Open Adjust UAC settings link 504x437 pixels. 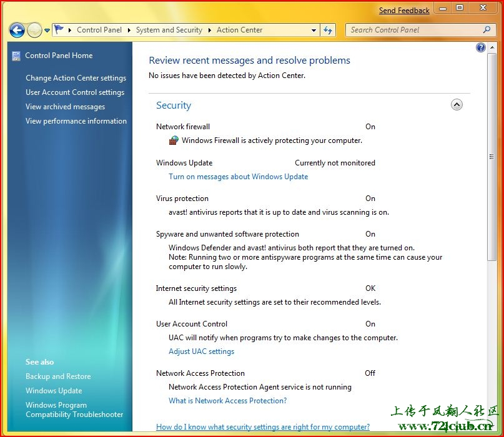[x=201, y=351]
